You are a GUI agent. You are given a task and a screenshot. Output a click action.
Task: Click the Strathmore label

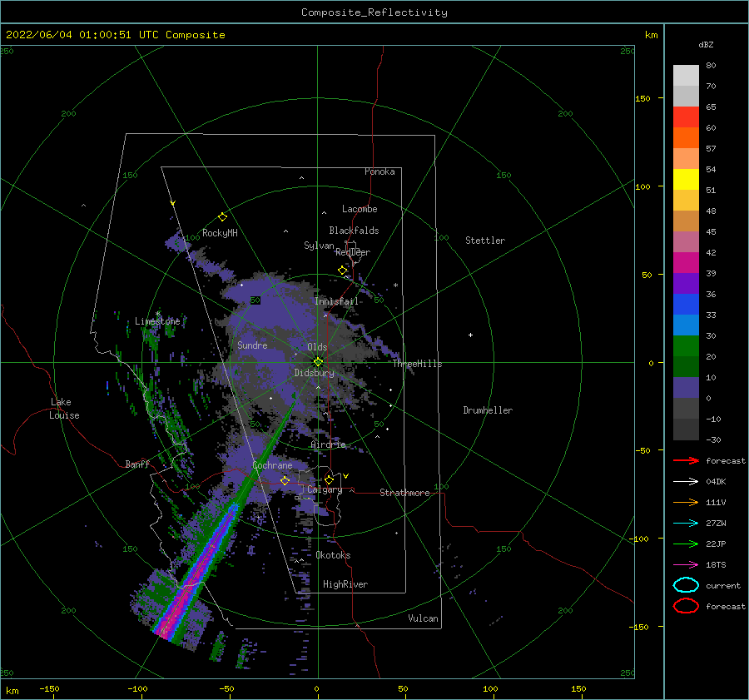click(404, 493)
